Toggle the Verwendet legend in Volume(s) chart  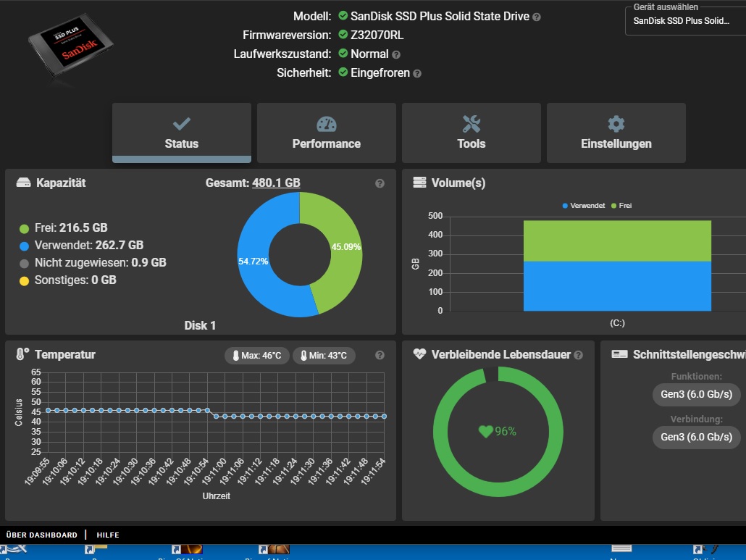coord(584,206)
